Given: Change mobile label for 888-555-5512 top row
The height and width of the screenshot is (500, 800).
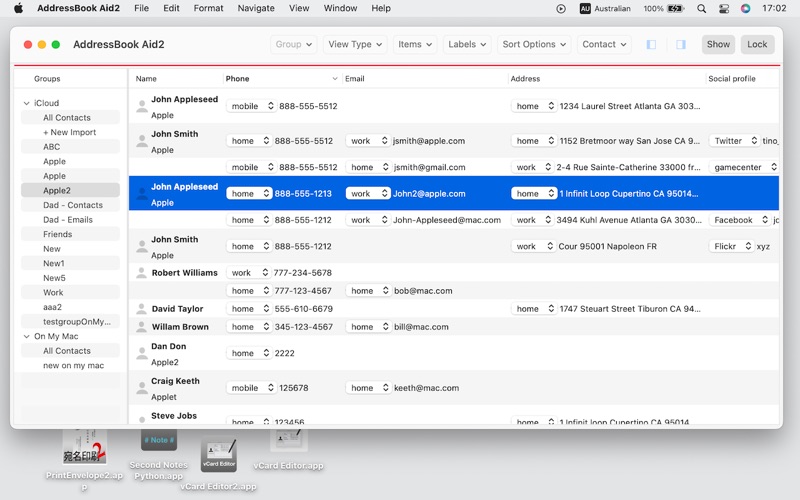Looking at the screenshot, I should point(251,106).
